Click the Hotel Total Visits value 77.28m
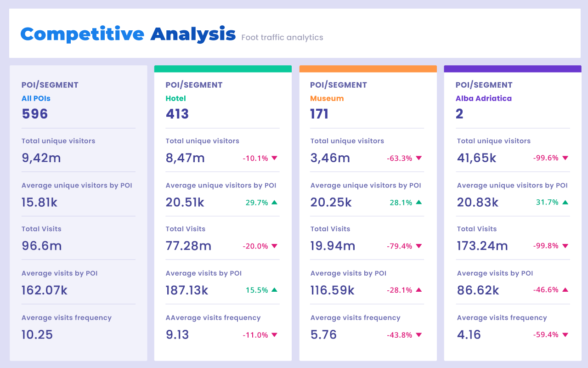The image size is (588, 368). (x=188, y=246)
